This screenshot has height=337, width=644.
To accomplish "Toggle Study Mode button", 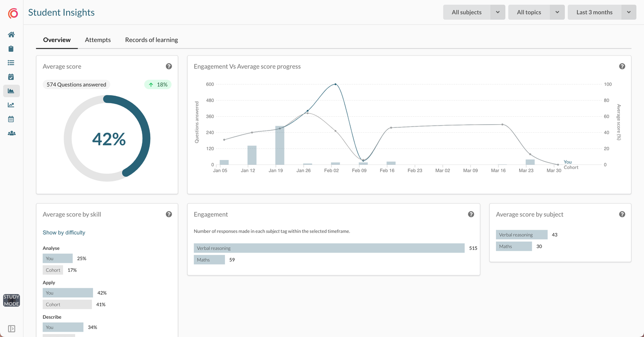I will tap(11, 300).
